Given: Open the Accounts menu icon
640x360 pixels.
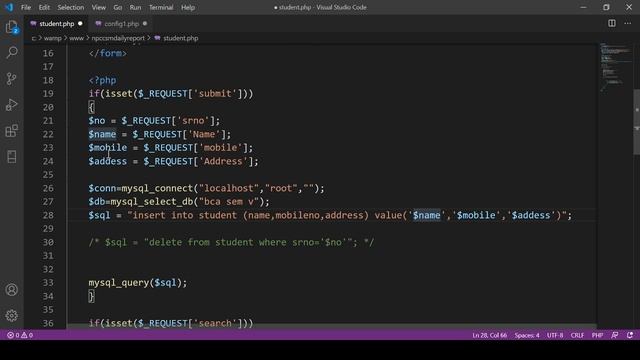Looking at the screenshot, I should point(12,290).
